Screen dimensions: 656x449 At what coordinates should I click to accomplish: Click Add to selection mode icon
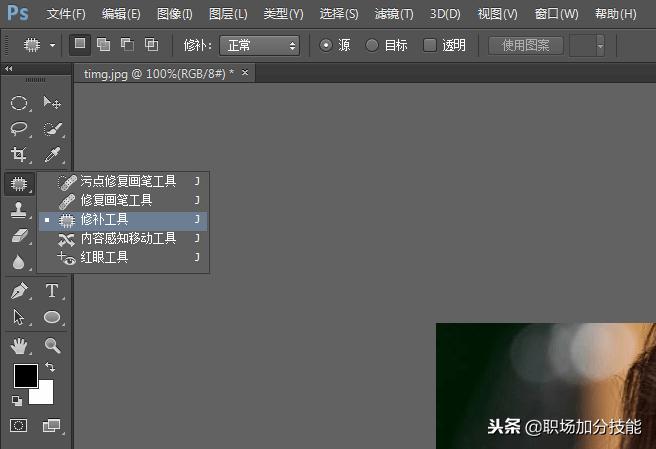103,44
